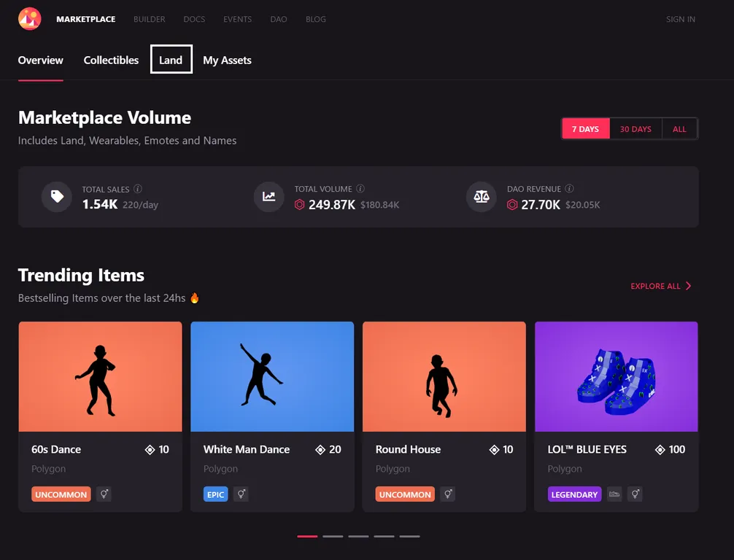Click the unisex gender icon on Round House card
The image size is (734, 560).
click(448, 494)
